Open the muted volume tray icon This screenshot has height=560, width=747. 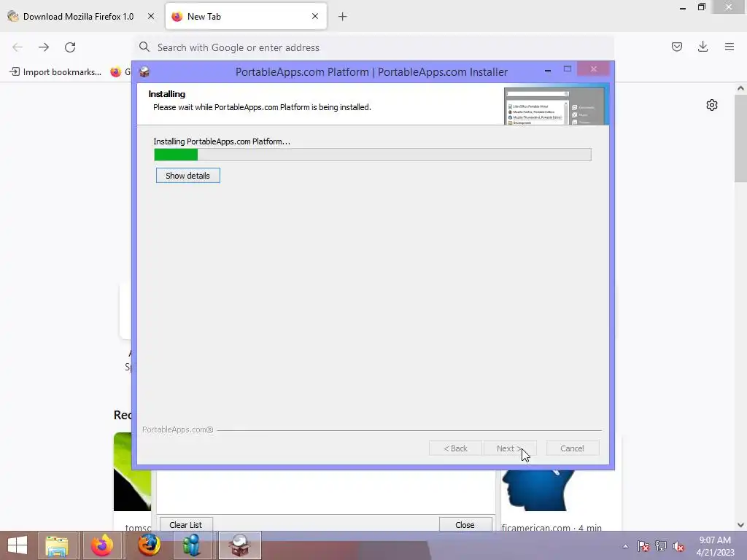(679, 547)
